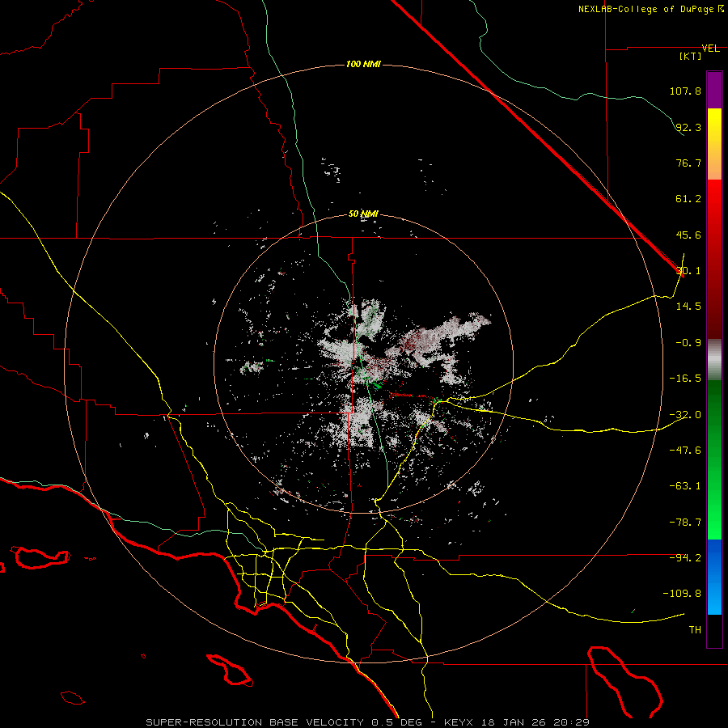The image size is (728, 728).
Task: Select the -94.2 legend value
Action: click(685, 557)
